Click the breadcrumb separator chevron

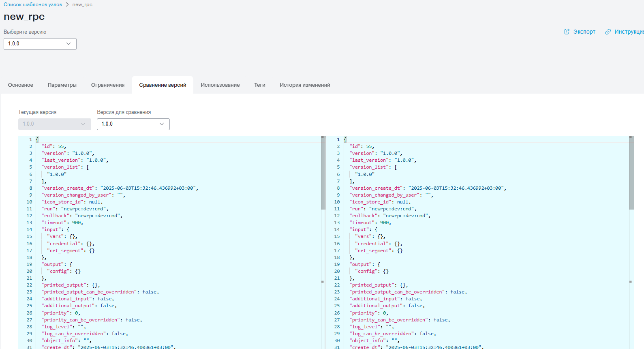coord(67,4)
